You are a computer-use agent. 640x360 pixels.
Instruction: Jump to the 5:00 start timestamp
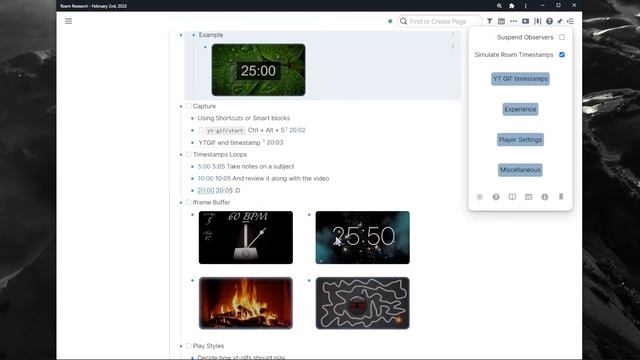coord(204,167)
